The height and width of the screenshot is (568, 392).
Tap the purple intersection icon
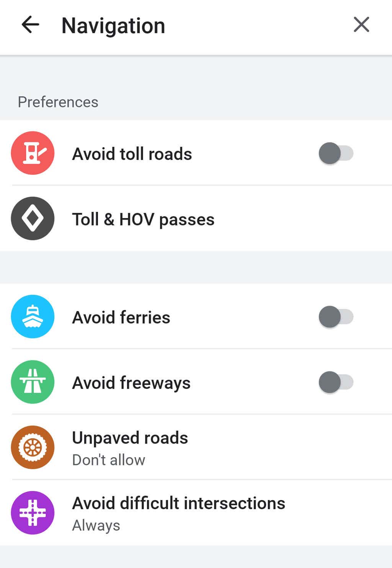(33, 513)
